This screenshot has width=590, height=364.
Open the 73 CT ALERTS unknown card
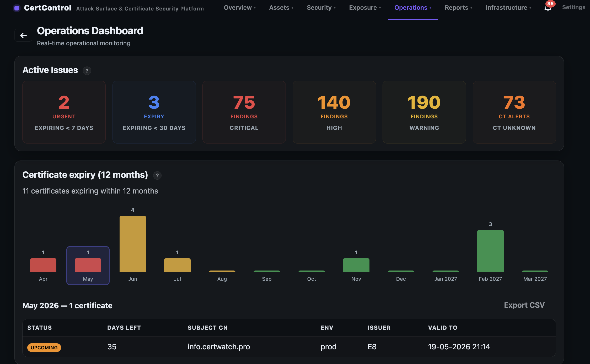pyautogui.click(x=514, y=112)
